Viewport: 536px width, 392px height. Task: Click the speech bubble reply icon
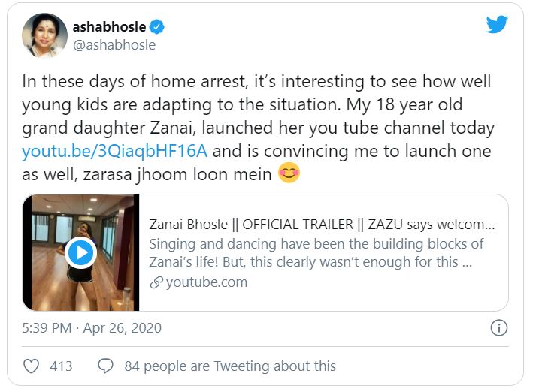(x=106, y=366)
